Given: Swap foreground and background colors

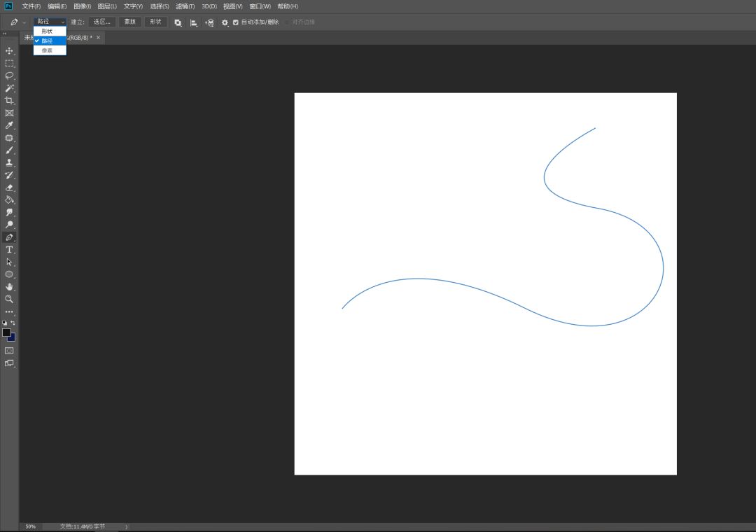Looking at the screenshot, I should click(13, 323).
